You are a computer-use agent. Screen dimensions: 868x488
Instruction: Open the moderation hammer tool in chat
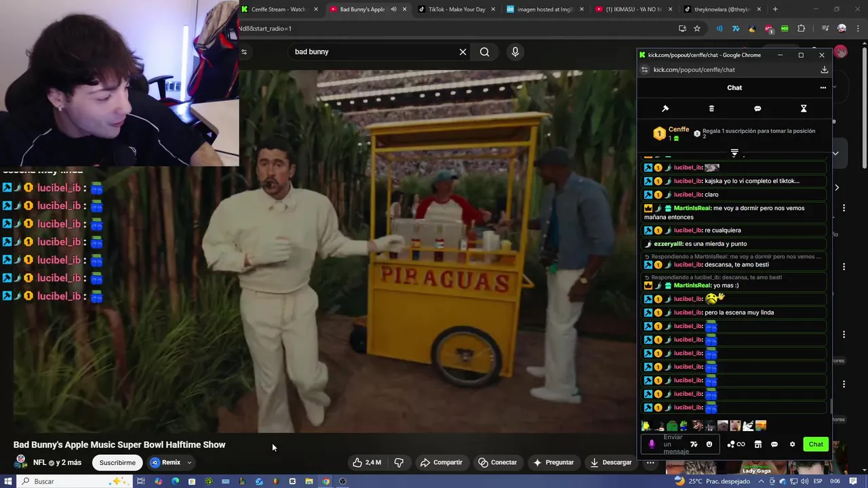pos(665,108)
